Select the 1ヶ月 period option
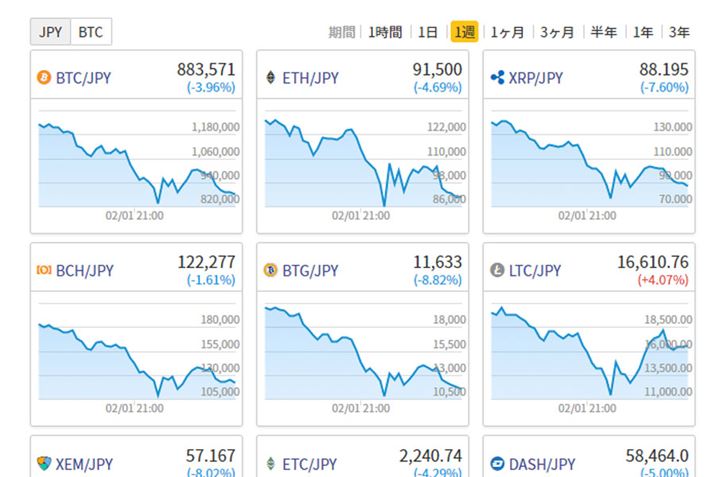Screen dimensions: 715x477 pyautogui.click(x=506, y=32)
